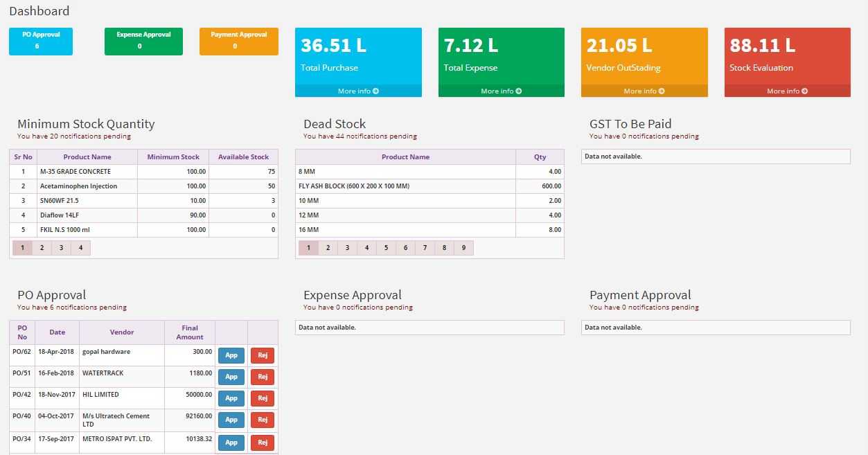Go to page 2 of Minimum Stock Quantity
The image size is (868, 455).
pos(42,247)
